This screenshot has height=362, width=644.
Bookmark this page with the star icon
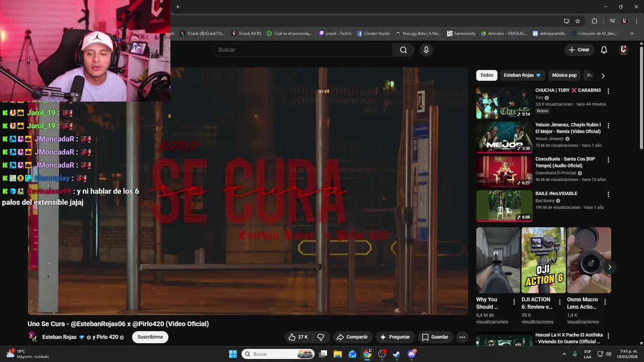click(x=578, y=21)
